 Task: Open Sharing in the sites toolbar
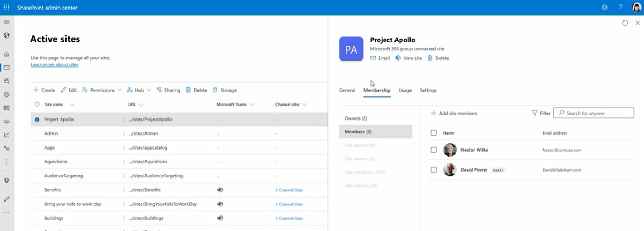click(x=168, y=90)
